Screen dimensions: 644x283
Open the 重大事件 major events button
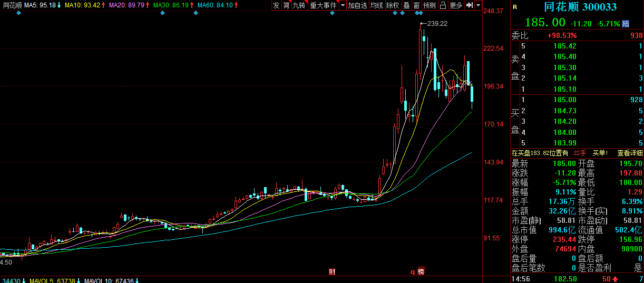pos(323,5)
